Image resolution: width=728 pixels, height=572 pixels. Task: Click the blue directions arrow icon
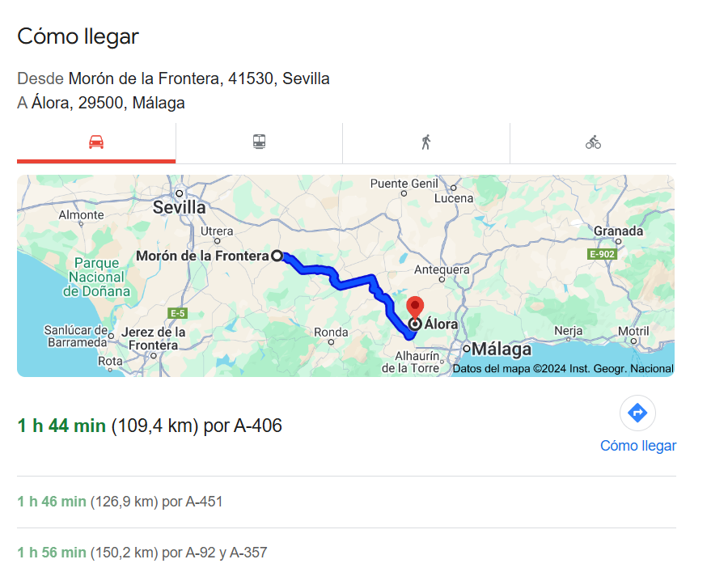[637, 413]
